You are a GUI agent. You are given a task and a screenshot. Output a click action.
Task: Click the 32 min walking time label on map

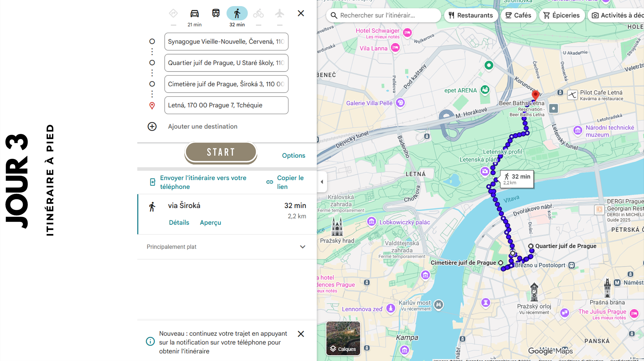pyautogui.click(x=517, y=179)
